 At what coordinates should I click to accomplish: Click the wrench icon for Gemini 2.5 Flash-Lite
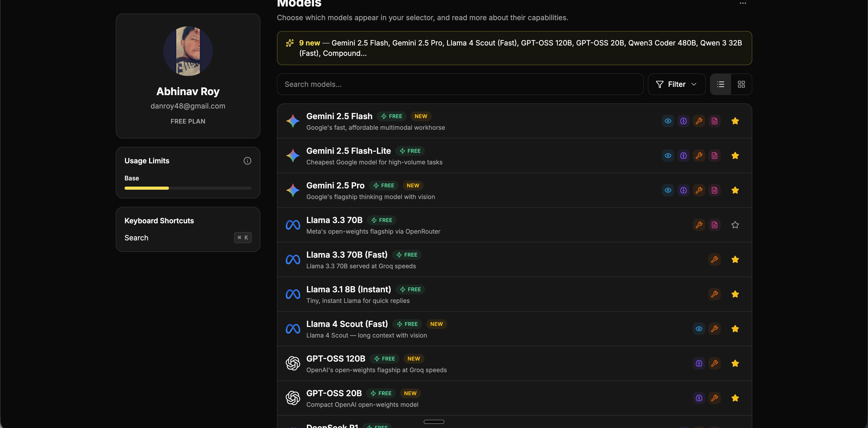[x=699, y=156]
